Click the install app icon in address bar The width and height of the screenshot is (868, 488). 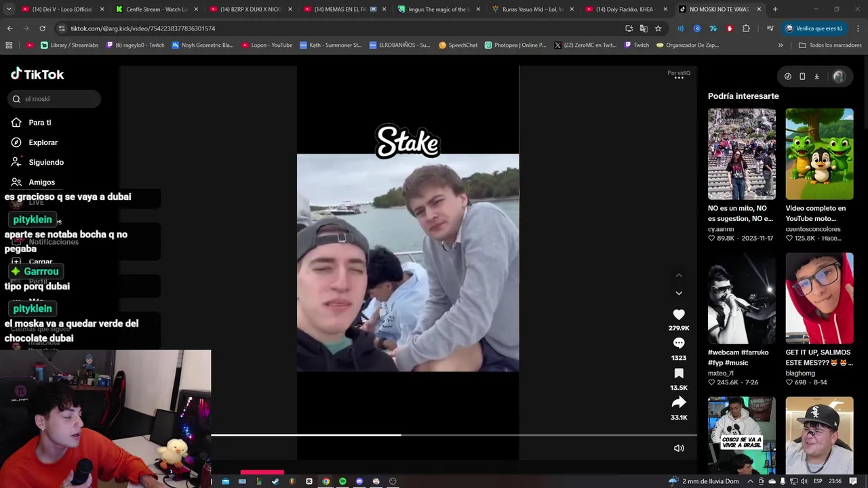(x=629, y=28)
